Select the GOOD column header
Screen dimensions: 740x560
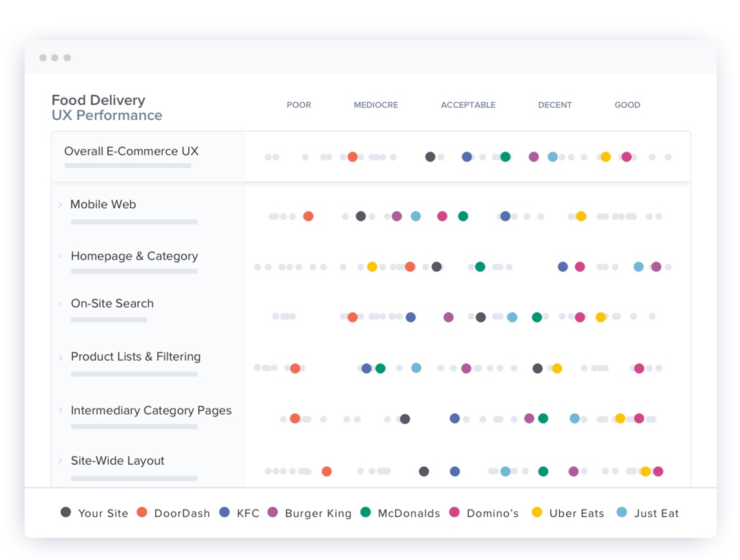pos(627,105)
